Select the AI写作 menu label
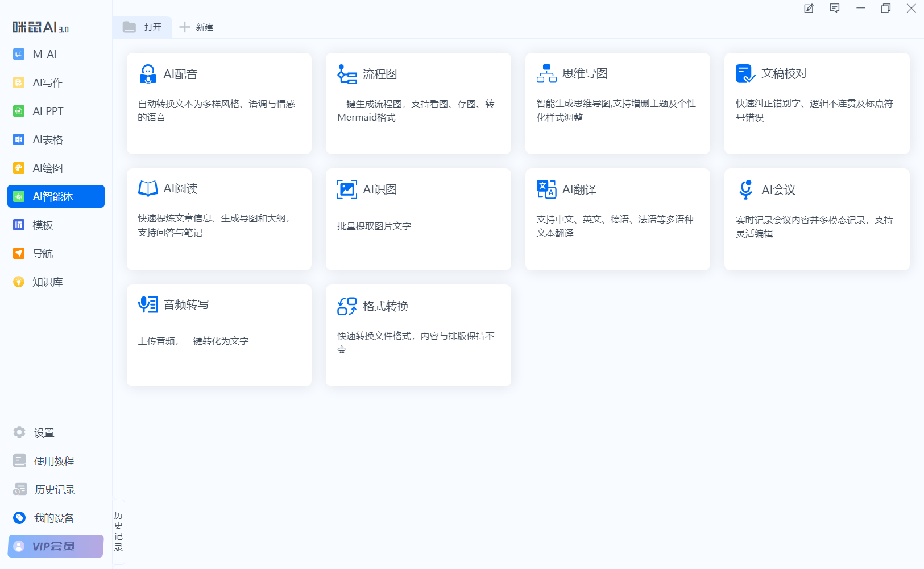This screenshot has width=924, height=569. [x=48, y=83]
